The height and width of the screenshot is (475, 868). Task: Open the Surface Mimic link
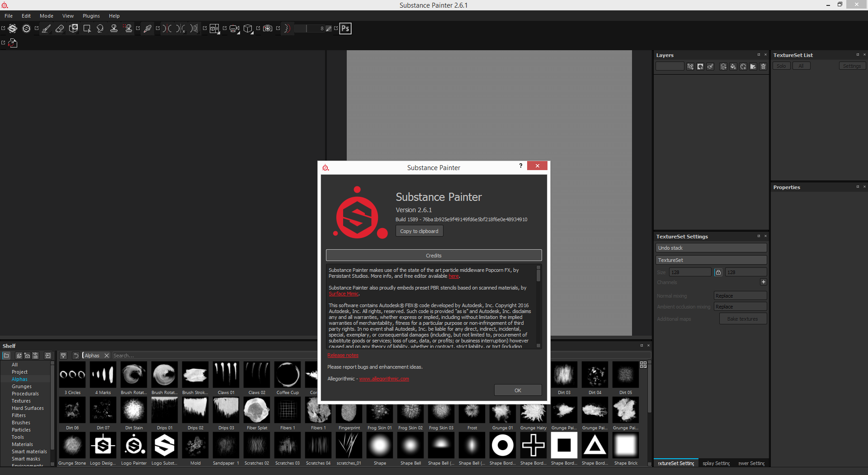pos(344,294)
